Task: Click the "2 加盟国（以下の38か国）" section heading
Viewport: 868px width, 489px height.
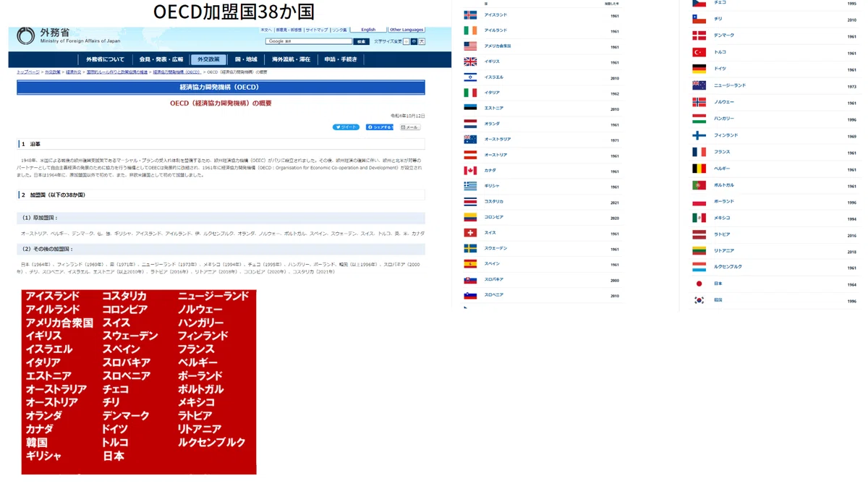Action: tap(221, 195)
